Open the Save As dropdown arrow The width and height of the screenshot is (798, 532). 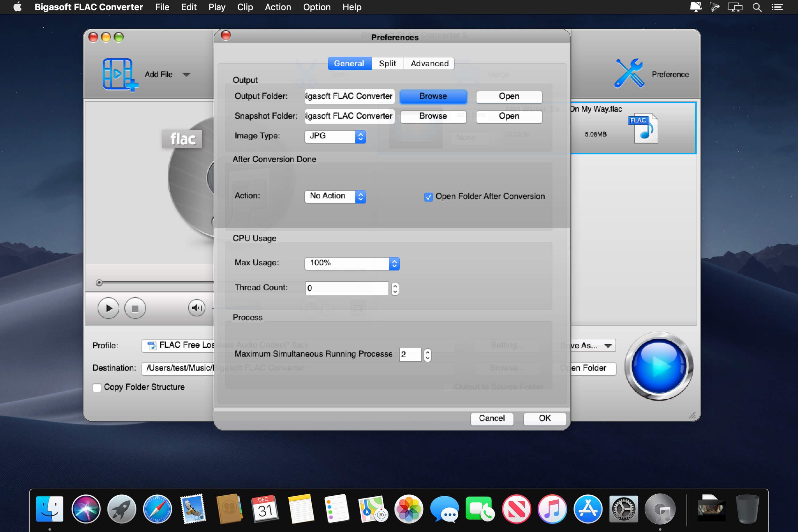pyautogui.click(x=608, y=346)
